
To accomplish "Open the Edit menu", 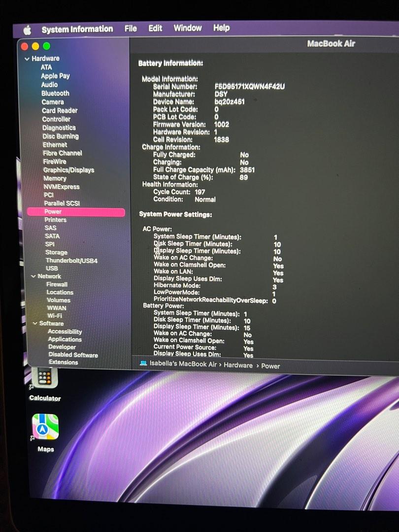I will click(x=155, y=28).
